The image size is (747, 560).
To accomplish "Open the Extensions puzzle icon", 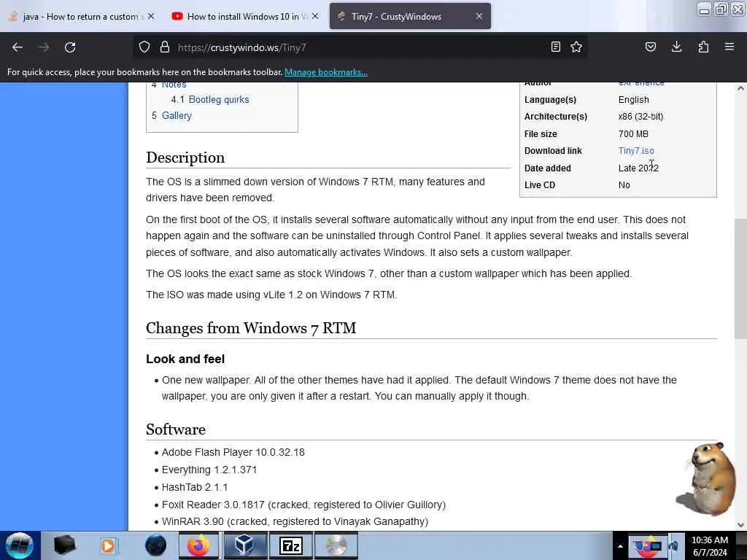I will click(703, 47).
